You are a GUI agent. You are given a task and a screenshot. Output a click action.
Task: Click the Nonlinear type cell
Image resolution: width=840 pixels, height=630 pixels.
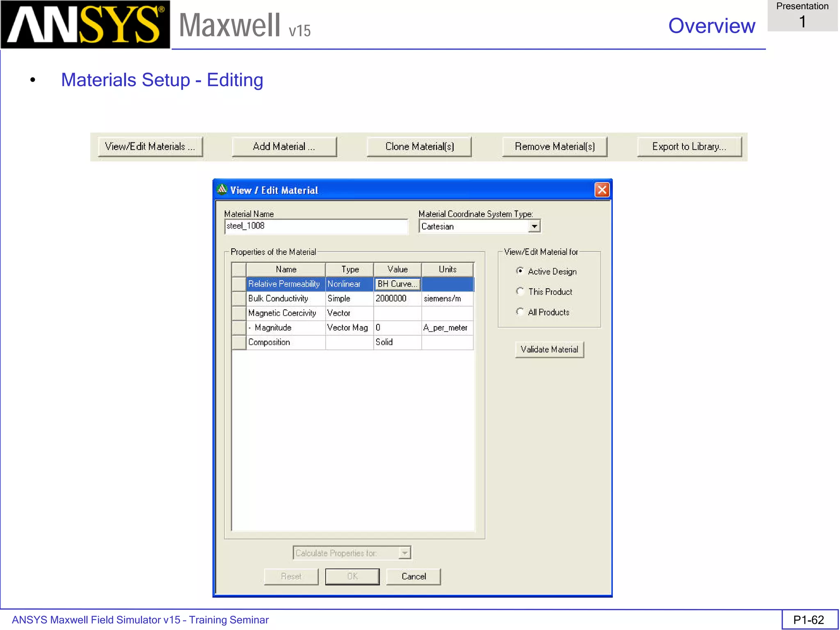click(349, 284)
